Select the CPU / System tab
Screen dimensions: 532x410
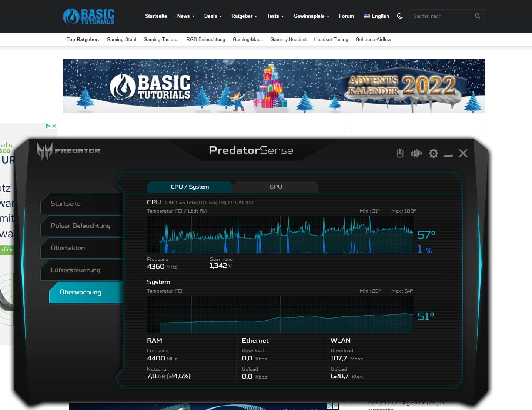tap(190, 187)
